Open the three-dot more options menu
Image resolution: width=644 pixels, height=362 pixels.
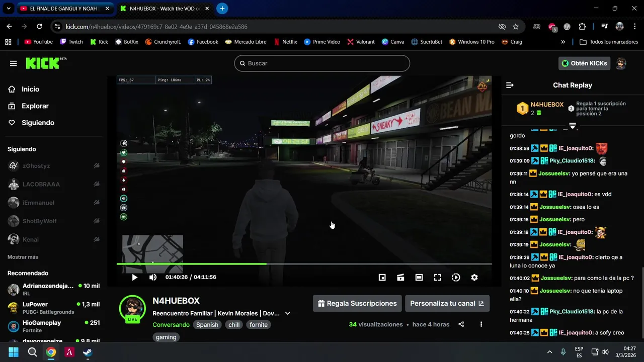coord(481,324)
